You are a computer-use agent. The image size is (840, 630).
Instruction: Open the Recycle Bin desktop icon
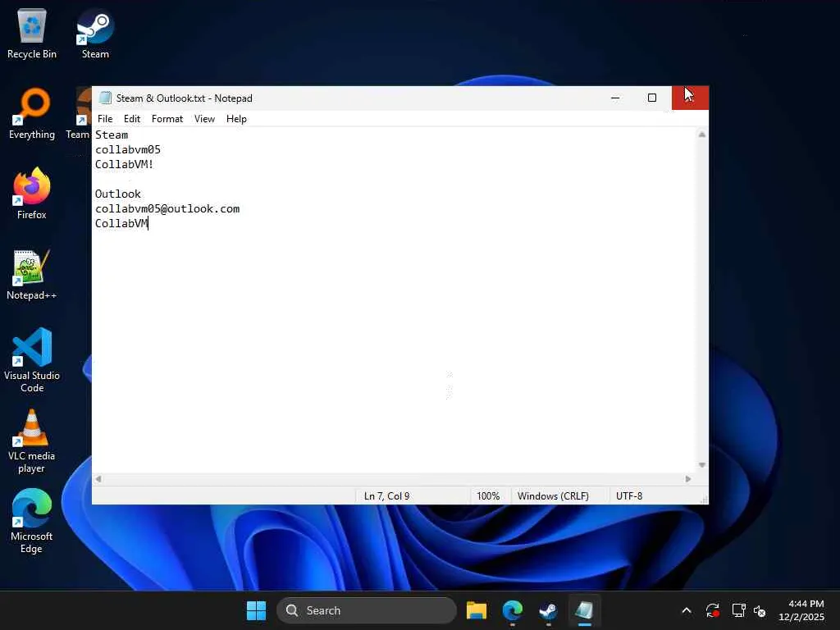pyautogui.click(x=32, y=33)
